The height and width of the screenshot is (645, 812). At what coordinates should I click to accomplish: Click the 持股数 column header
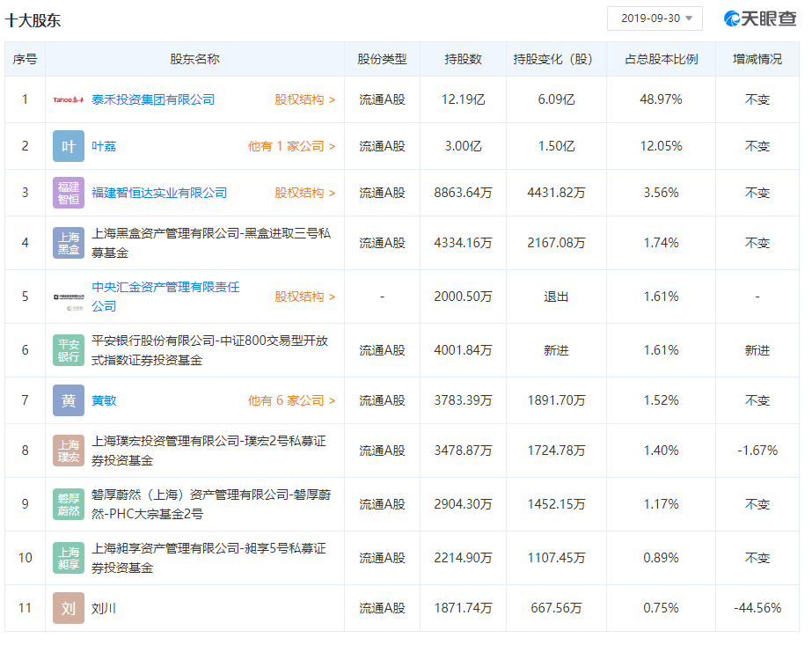[464, 59]
